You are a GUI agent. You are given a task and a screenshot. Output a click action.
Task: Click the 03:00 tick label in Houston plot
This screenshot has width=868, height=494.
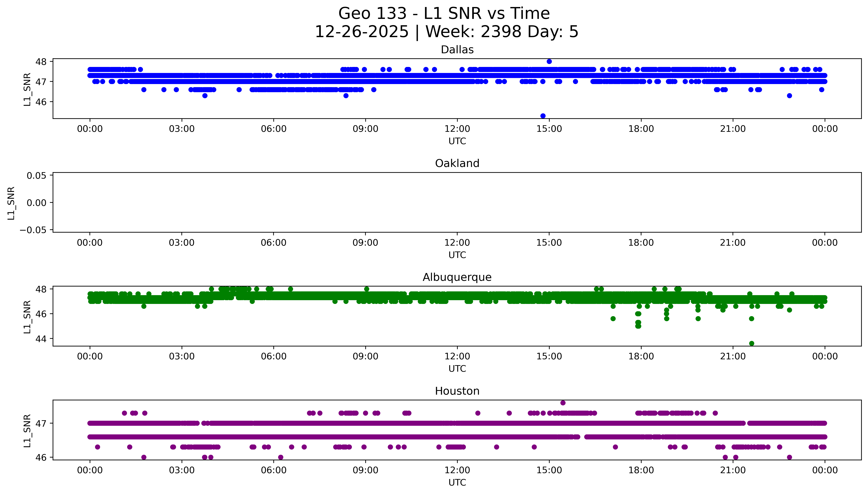point(182,470)
